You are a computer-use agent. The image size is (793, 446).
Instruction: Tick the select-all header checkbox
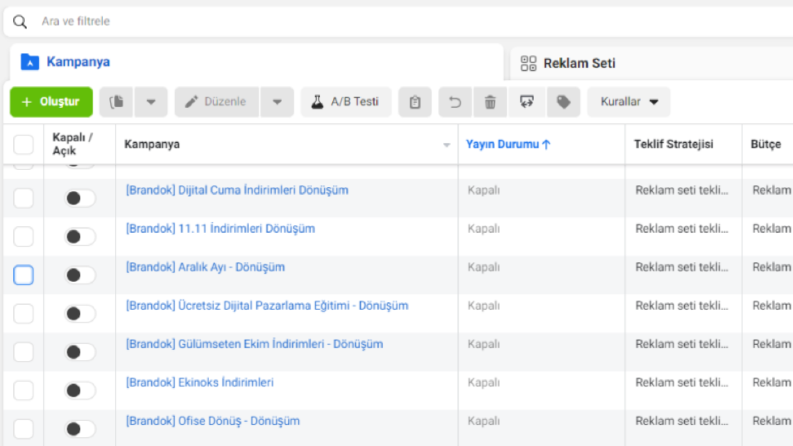click(x=23, y=145)
